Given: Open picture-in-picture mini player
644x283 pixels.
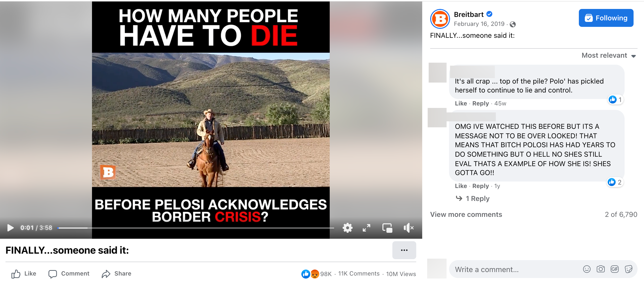Looking at the screenshot, I should coord(387,228).
